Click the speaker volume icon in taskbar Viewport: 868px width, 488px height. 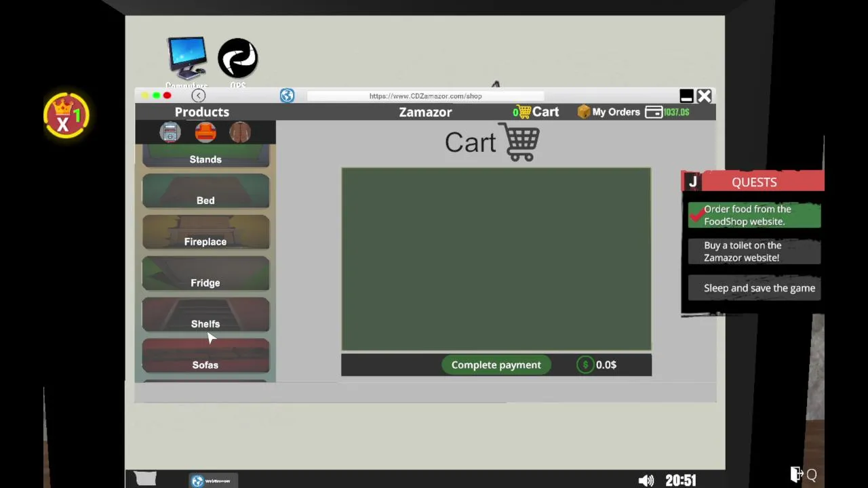click(x=646, y=481)
